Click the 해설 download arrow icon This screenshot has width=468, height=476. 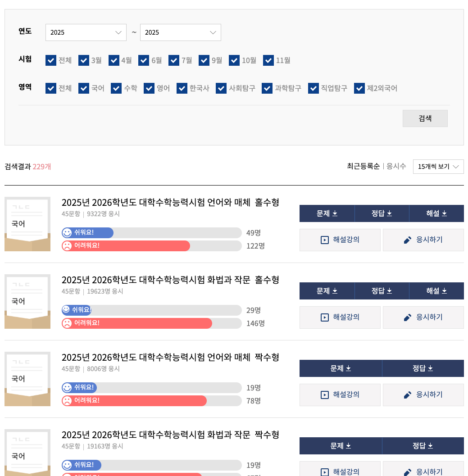point(444,213)
